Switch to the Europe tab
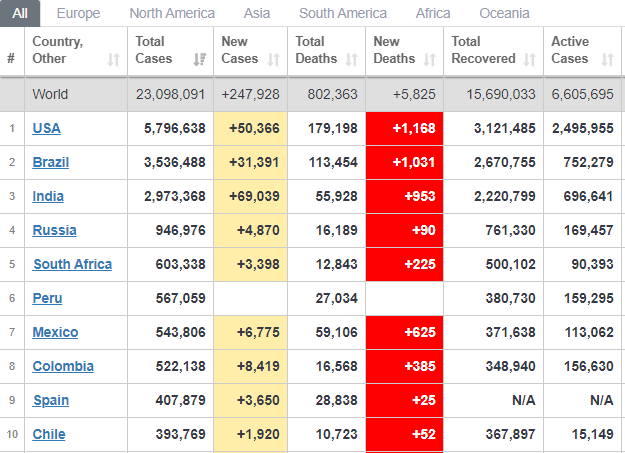This screenshot has width=625, height=453. (x=78, y=13)
